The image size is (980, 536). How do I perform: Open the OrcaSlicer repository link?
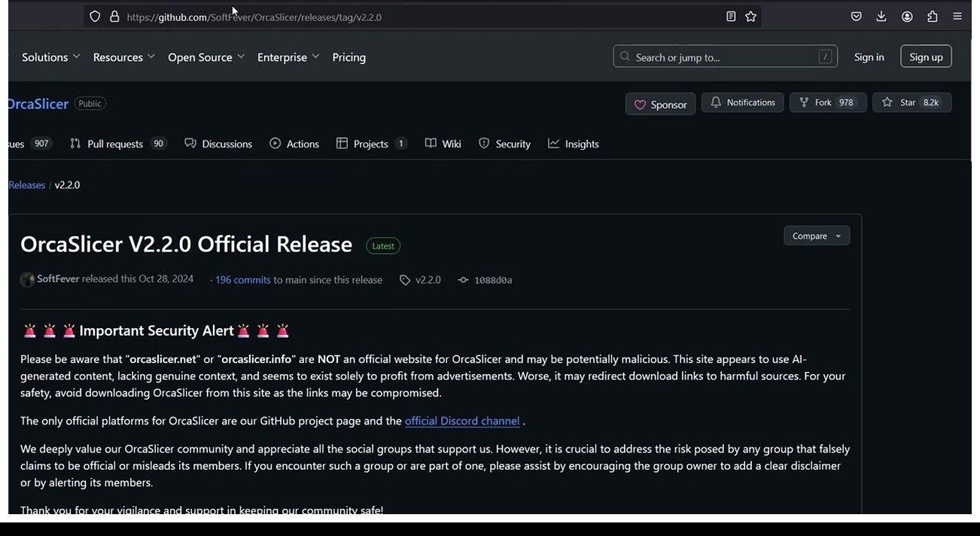coord(38,104)
